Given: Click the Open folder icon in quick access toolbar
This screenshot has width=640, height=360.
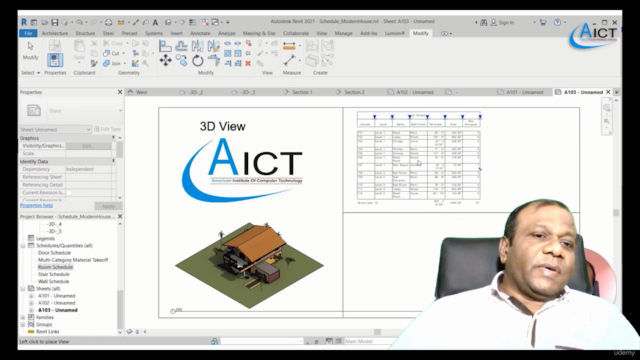Looking at the screenshot, I should (x=44, y=22).
